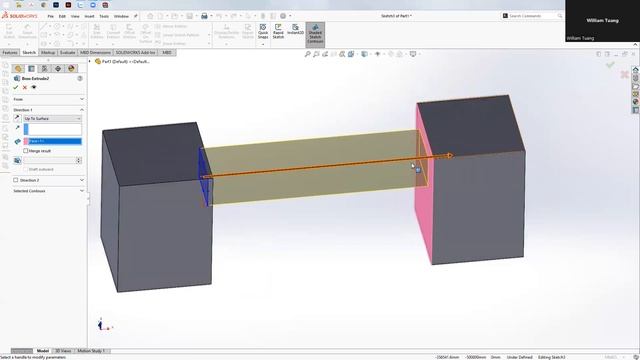This screenshot has width=640, height=360.
Task: Pin the menu bar with pushpin icon
Action: [136, 16]
